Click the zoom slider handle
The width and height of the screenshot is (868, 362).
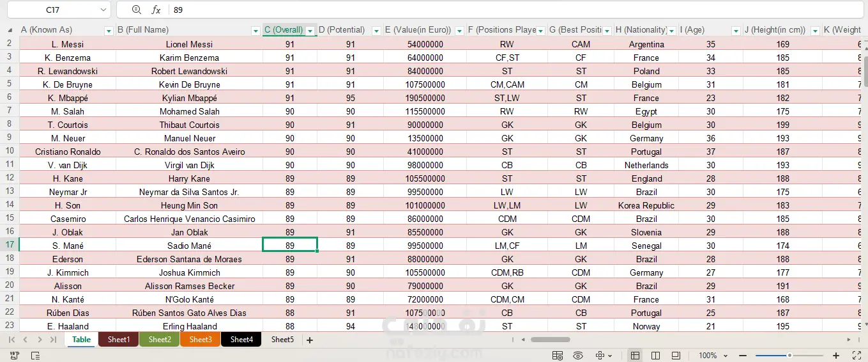789,356
